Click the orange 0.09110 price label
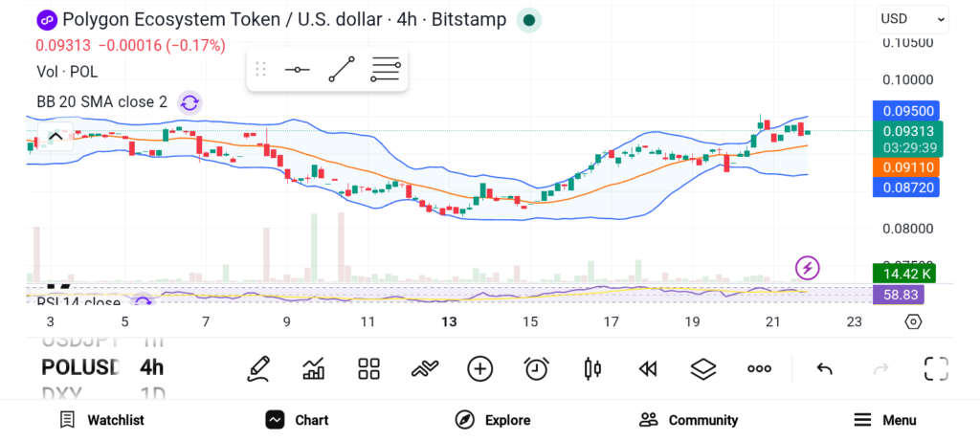The height and width of the screenshot is (441, 980). (905, 167)
